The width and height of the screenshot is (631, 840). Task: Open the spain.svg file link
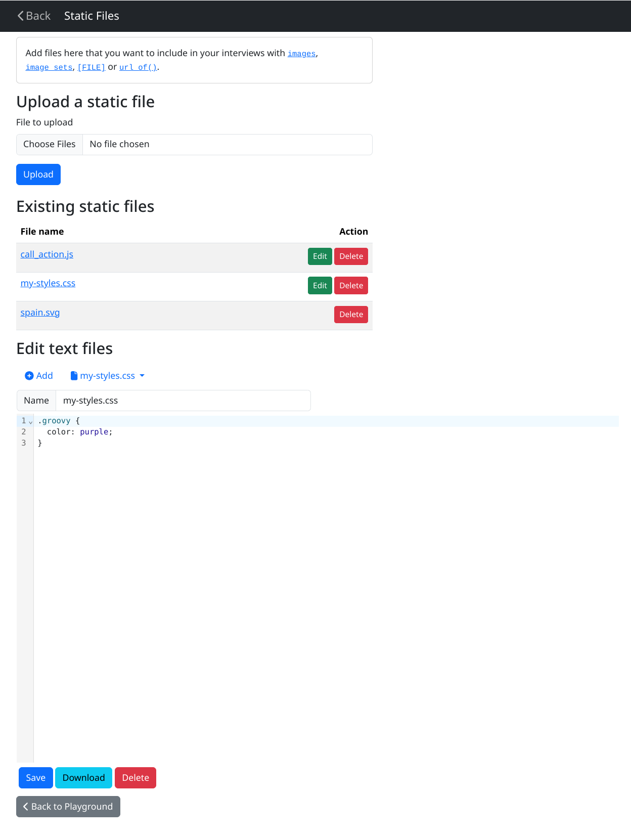click(40, 313)
